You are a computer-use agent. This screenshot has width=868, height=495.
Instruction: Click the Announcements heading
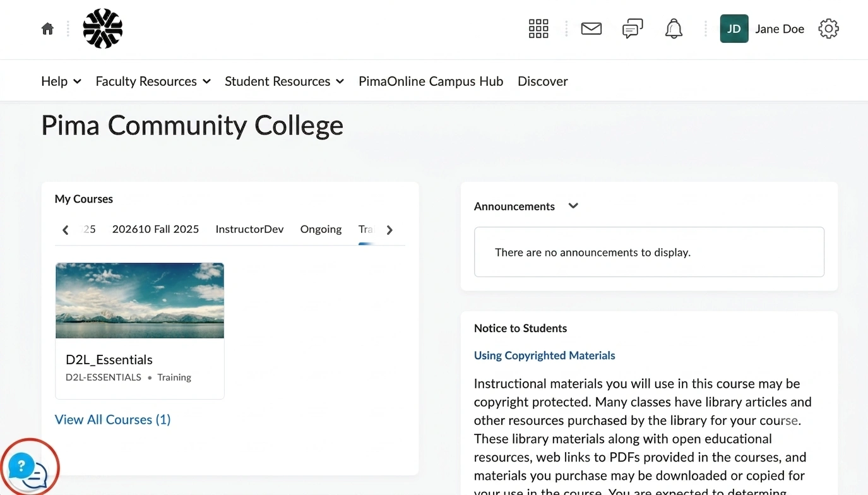coord(514,206)
